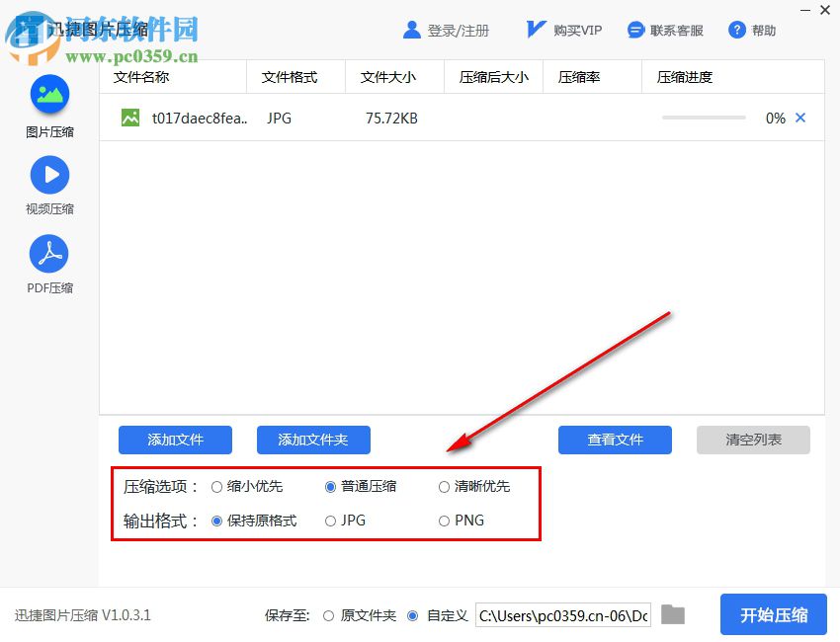Click 添加文件夹 to add a folder
The height and width of the screenshot is (642, 840).
pos(313,440)
